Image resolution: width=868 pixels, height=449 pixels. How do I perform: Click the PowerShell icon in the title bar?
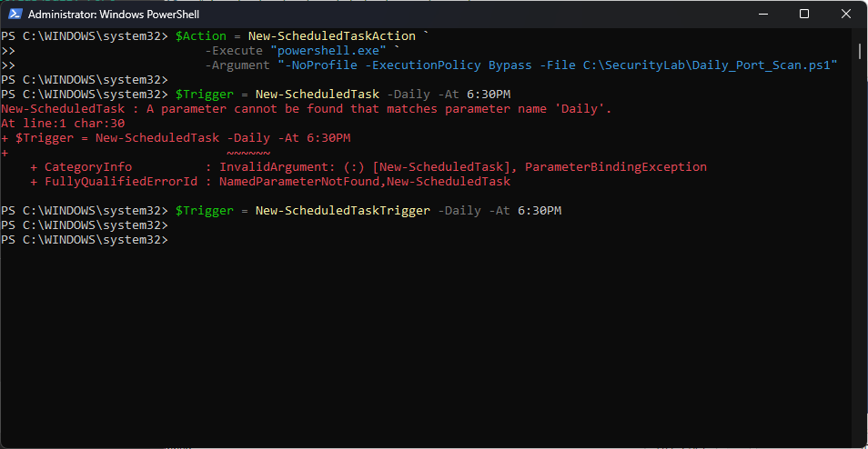coord(14,15)
